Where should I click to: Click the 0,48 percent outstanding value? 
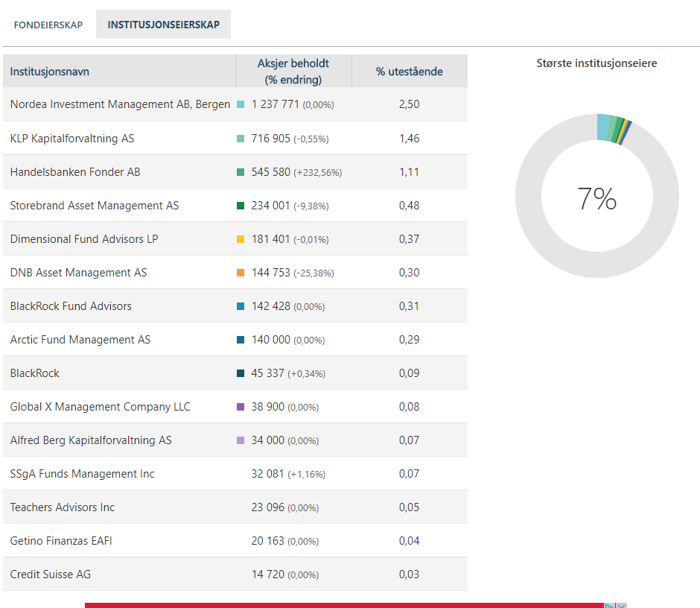[x=410, y=206]
